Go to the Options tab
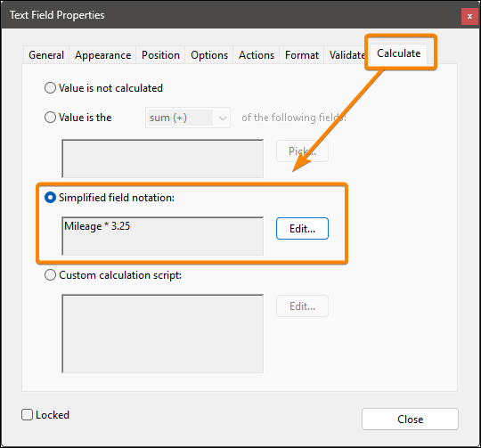 209,55
